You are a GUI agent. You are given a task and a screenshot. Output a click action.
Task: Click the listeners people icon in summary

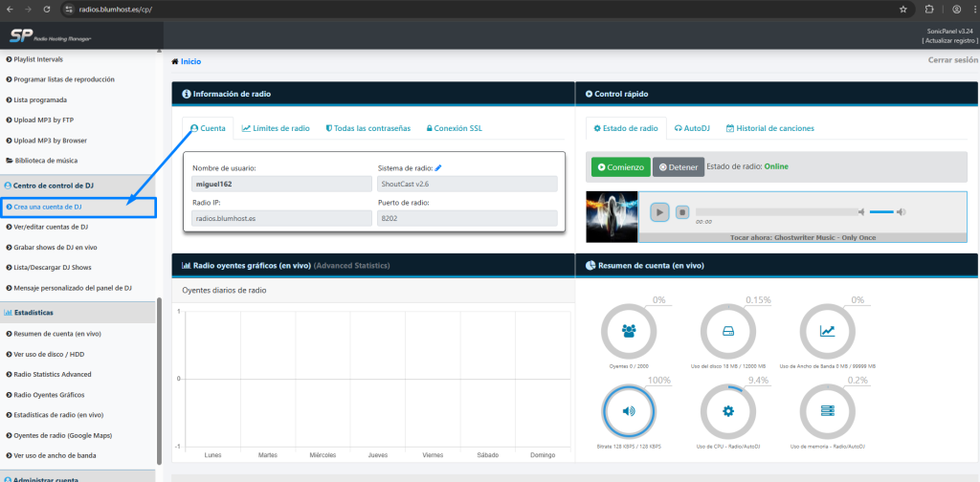tap(629, 331)
